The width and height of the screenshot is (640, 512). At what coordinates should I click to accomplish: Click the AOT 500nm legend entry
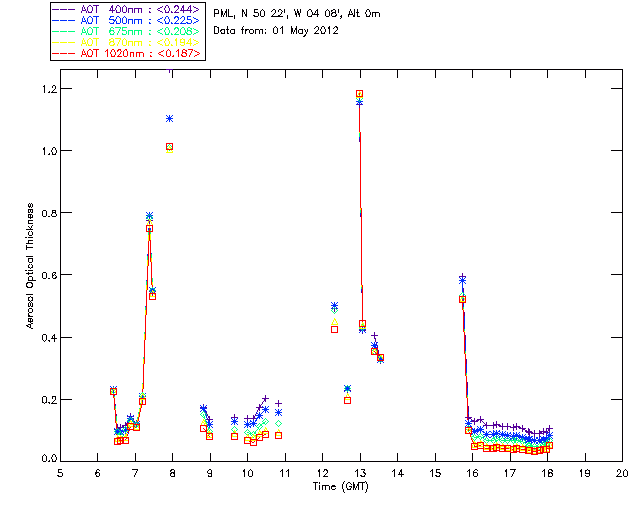click(x=127, y=20)
